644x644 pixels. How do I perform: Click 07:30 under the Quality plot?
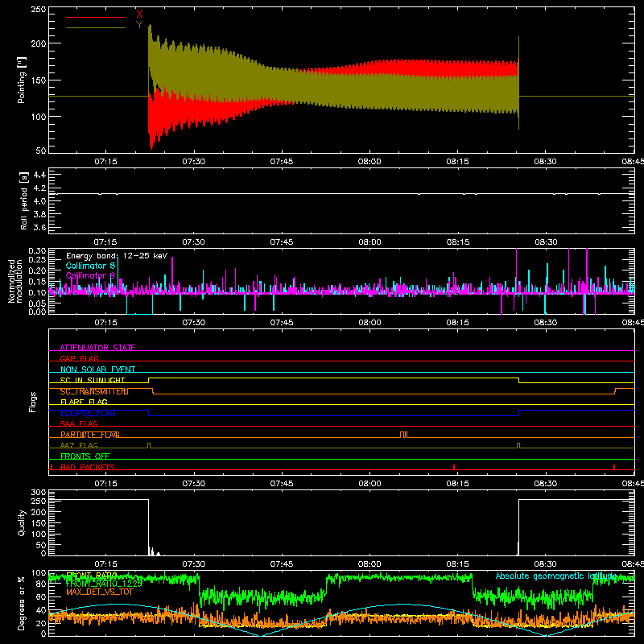193,564
